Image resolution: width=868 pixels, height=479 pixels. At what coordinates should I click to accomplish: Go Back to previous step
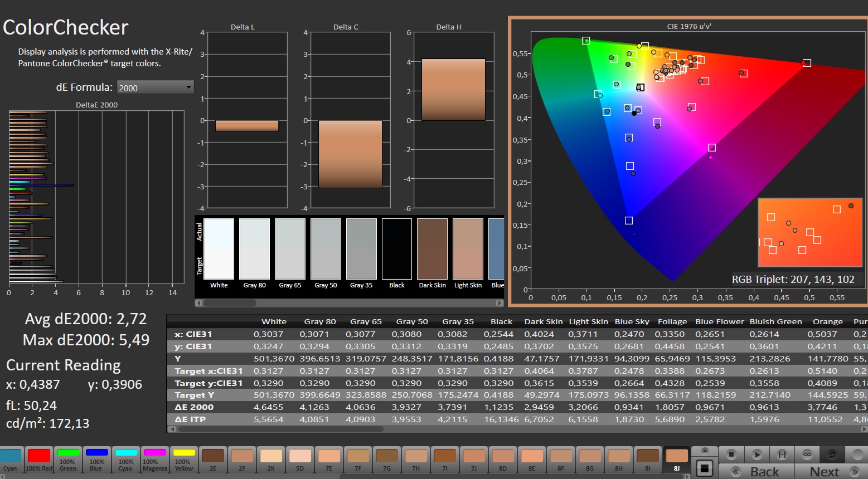(x=756, y=471)
